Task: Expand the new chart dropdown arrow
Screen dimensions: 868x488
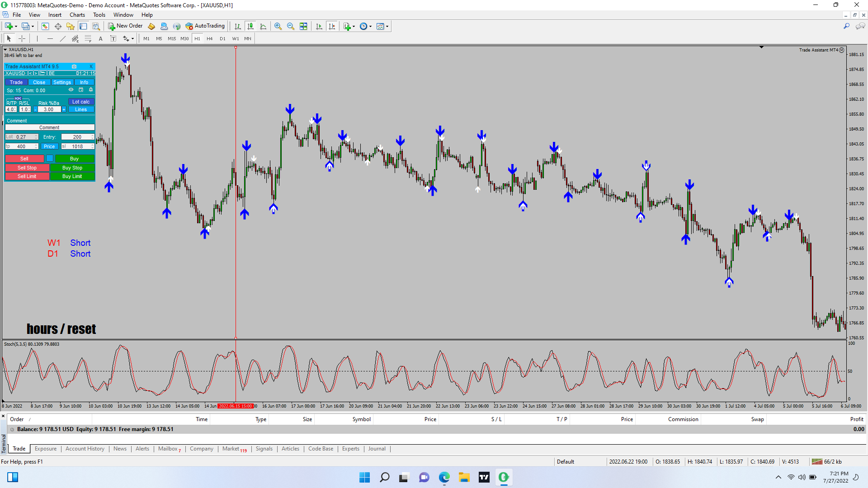Action: (x=16, y=26)
